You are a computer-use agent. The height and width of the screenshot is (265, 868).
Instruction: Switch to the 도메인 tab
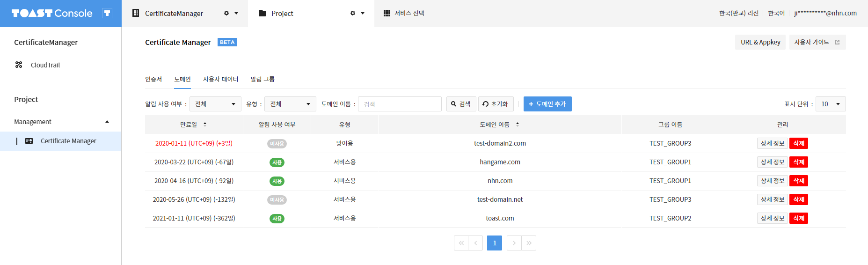coord(182,79)
